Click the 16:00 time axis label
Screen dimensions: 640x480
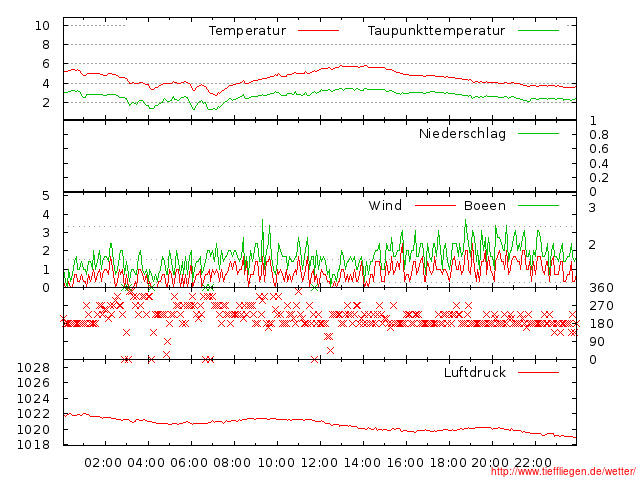click(x=405, y=463)
